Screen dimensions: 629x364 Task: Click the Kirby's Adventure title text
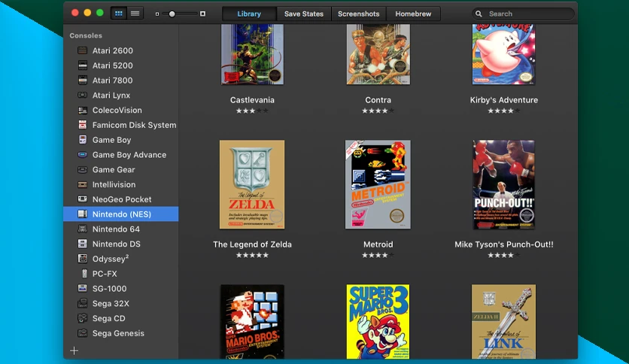click(504, 100)
